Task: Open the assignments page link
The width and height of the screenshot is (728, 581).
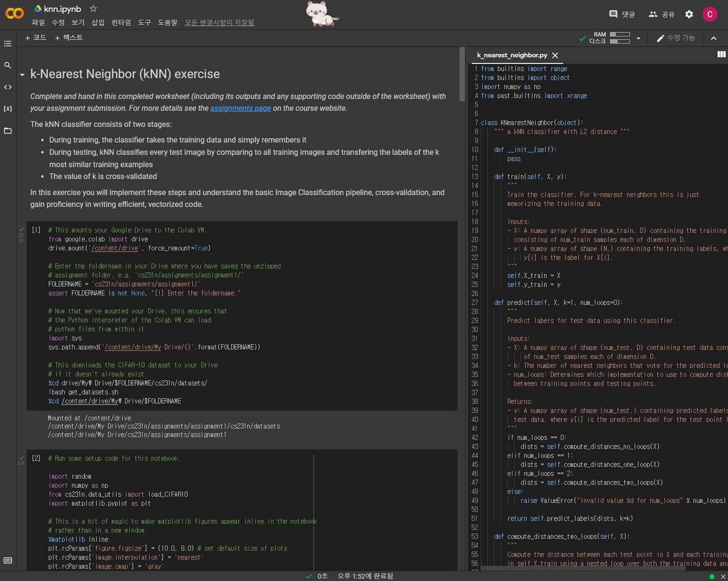Action: coord(241,108)
